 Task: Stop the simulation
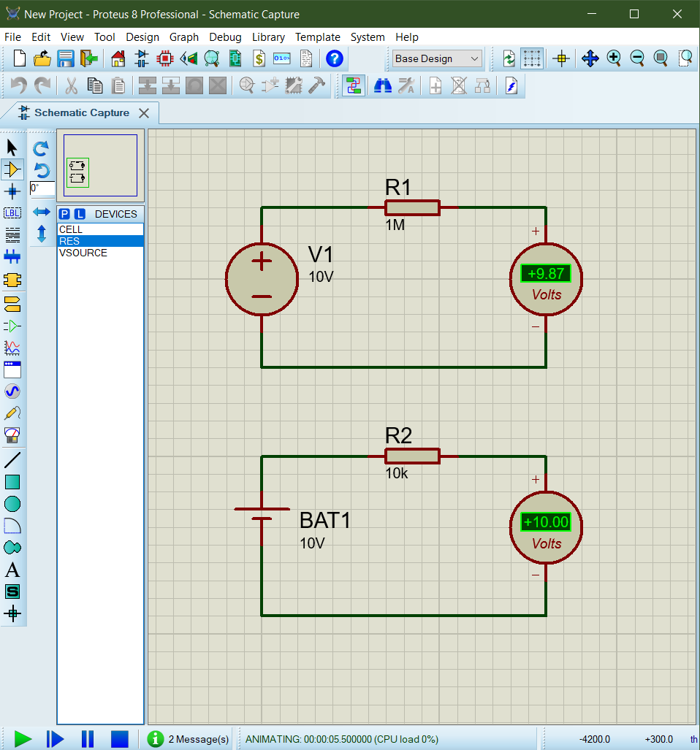120,739
